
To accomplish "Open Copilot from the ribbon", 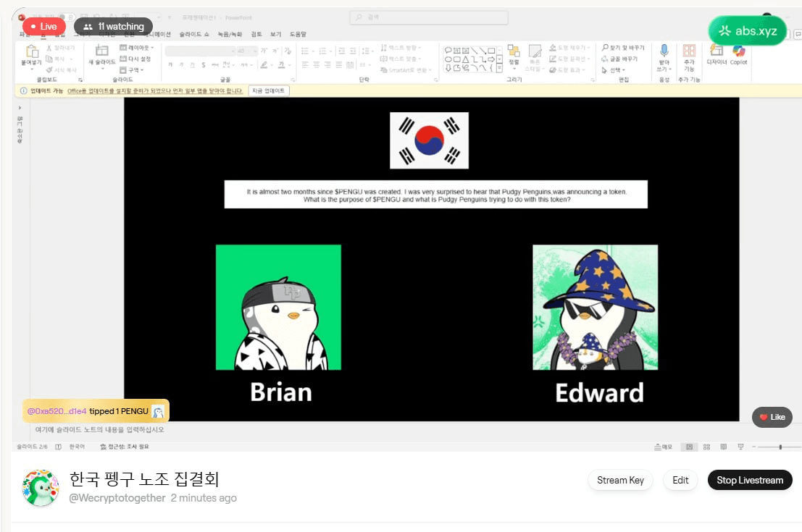I will click(x=738, y=50).
